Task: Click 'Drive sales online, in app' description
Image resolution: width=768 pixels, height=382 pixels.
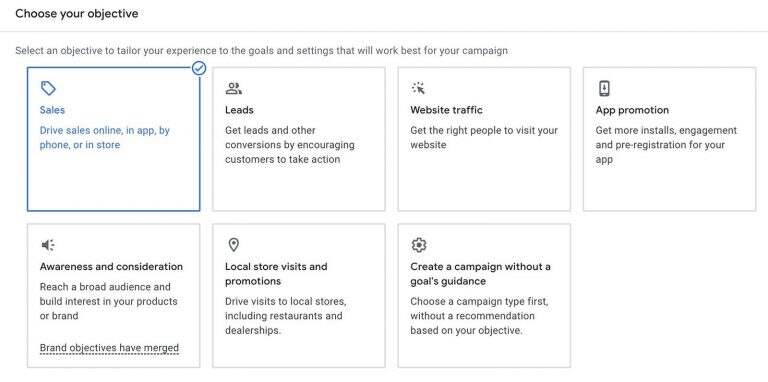Action: (105, 138)
